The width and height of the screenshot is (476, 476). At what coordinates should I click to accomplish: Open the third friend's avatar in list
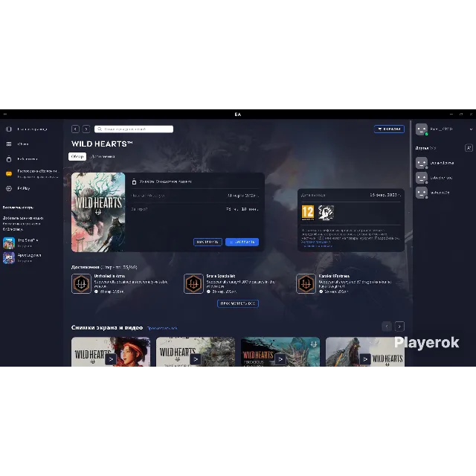[422, 193]
